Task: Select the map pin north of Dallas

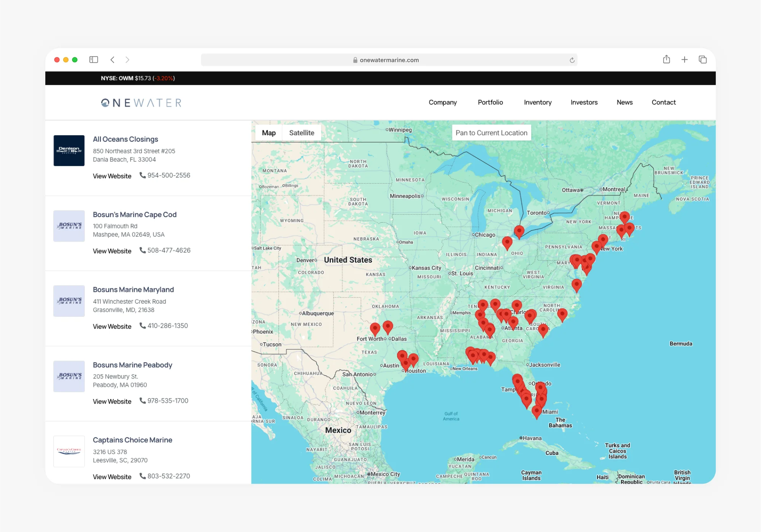Action: [x=388, y=328]
